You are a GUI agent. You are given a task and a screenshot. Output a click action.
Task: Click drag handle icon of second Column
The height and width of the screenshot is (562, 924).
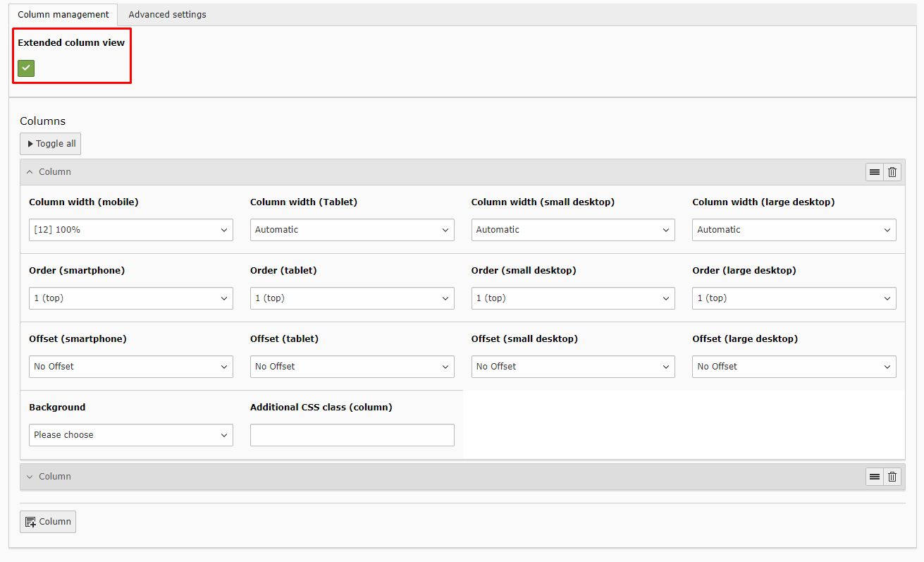pos(874,477)
